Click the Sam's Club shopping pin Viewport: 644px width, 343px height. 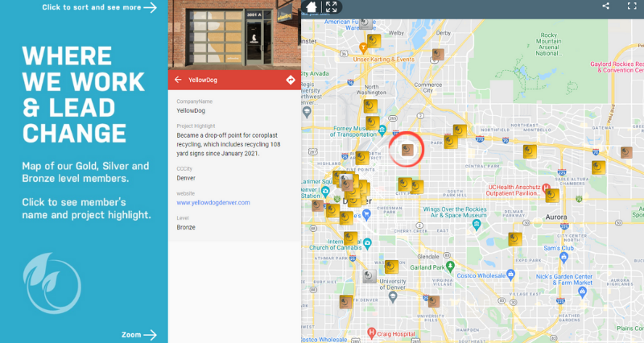click(564, 258)
